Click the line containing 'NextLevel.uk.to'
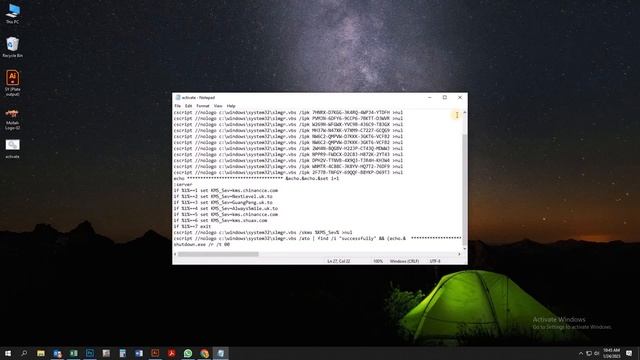 (x=223, y=196)
